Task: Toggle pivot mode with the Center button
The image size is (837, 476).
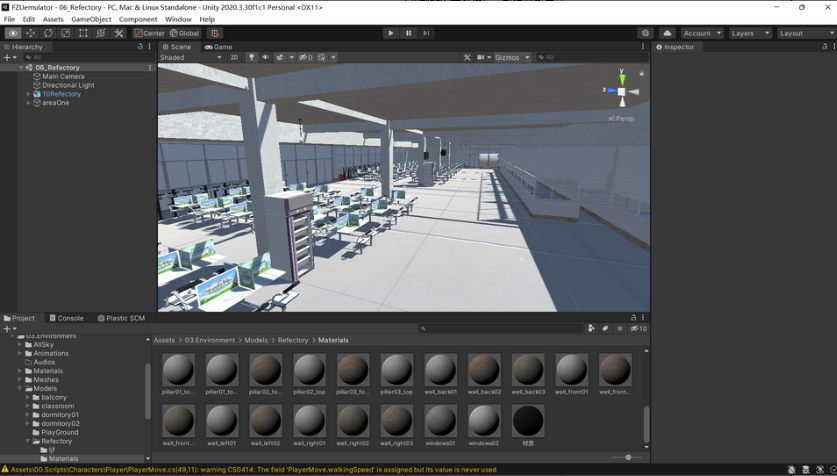Action: point(150,33)
